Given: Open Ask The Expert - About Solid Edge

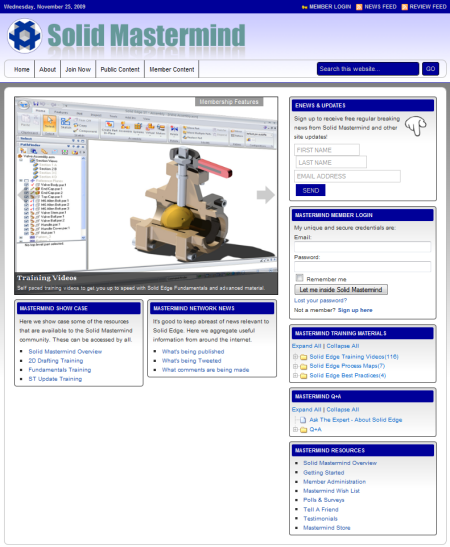Looking at the screenshot, I should (356, 420).
